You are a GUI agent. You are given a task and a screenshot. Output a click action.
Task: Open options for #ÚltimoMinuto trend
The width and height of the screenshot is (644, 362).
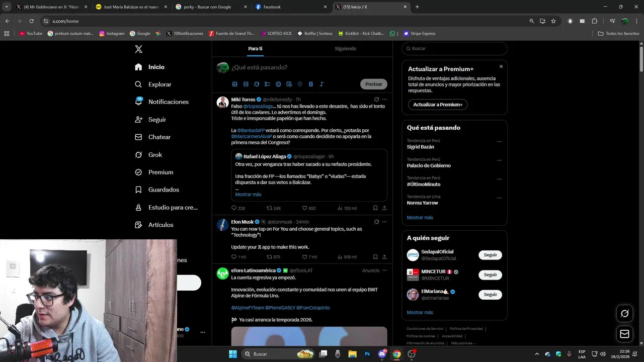coord(499,179)
